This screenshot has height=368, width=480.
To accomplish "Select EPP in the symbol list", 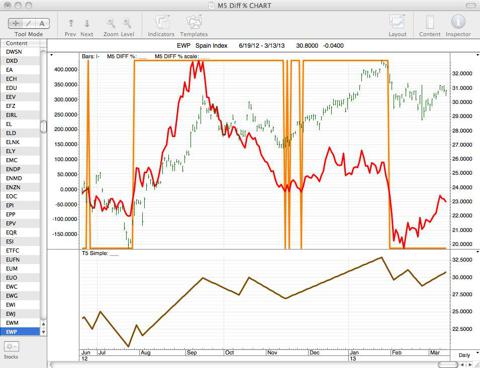I will 20,214.
